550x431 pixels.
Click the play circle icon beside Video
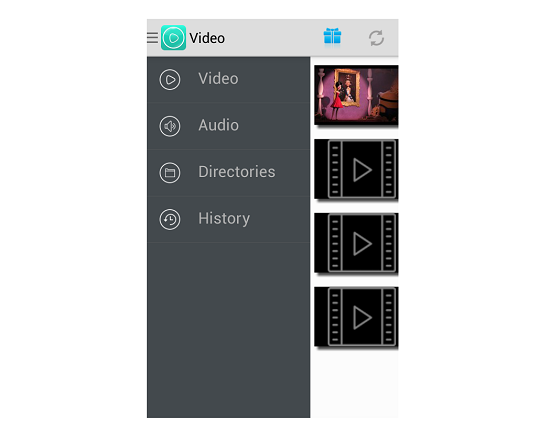point(170,80)
